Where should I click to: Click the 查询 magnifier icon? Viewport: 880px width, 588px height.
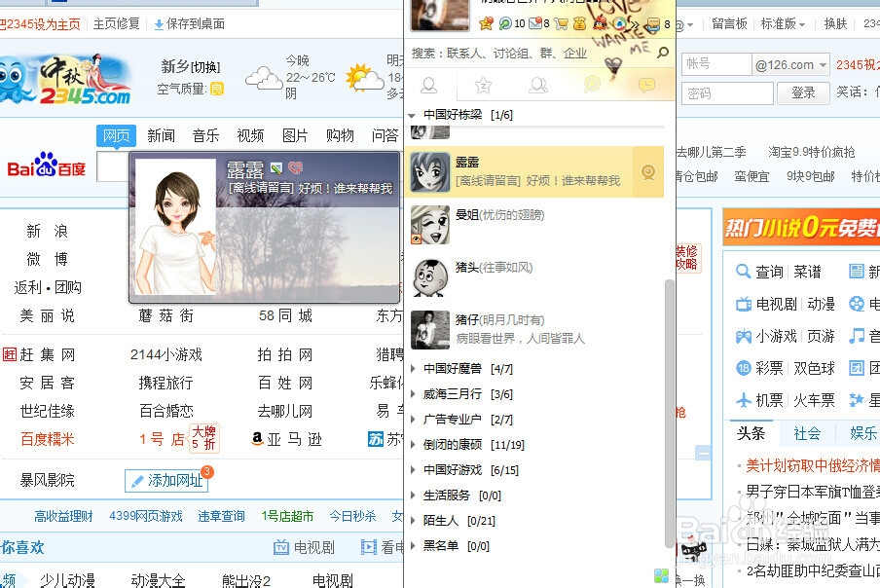[743, 272]
